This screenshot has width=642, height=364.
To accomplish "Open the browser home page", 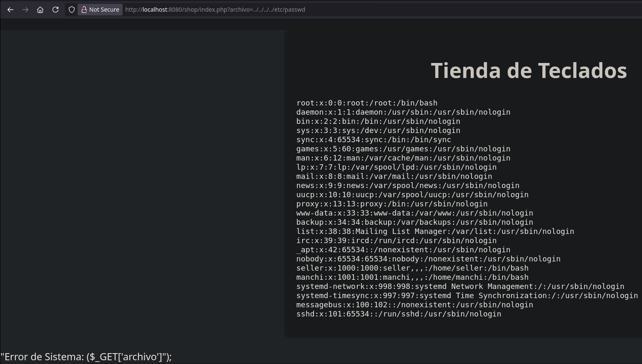I will [40, 10].
